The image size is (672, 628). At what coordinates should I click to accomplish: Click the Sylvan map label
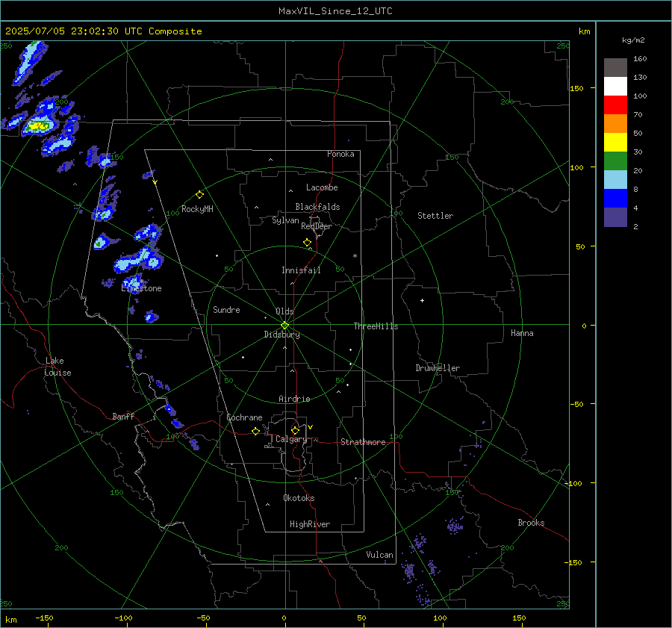(285, 220)
